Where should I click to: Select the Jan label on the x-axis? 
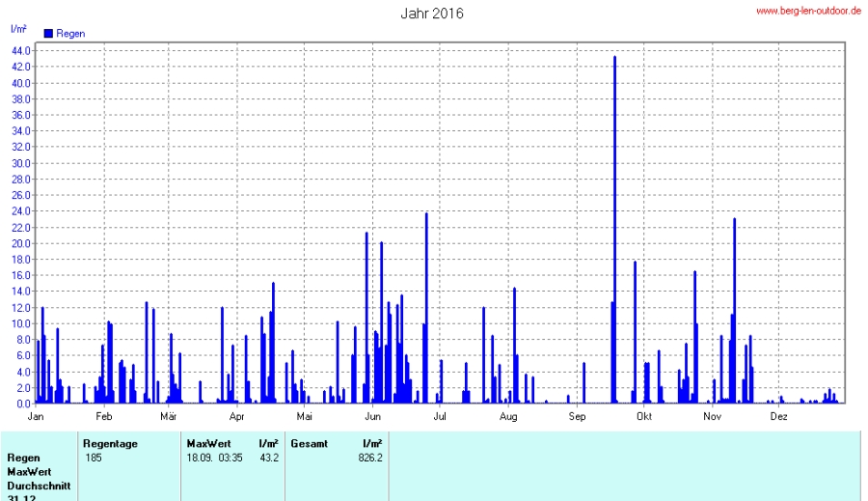(37, 417)
